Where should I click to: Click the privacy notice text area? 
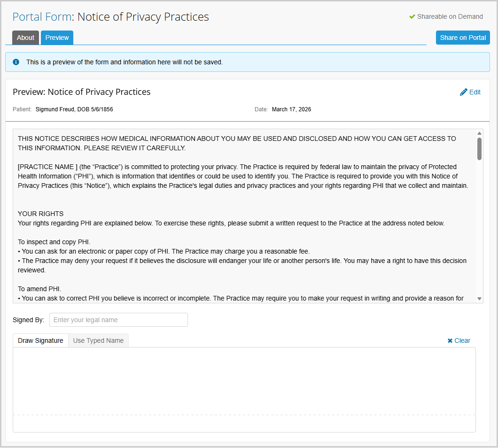click(244, 216)
